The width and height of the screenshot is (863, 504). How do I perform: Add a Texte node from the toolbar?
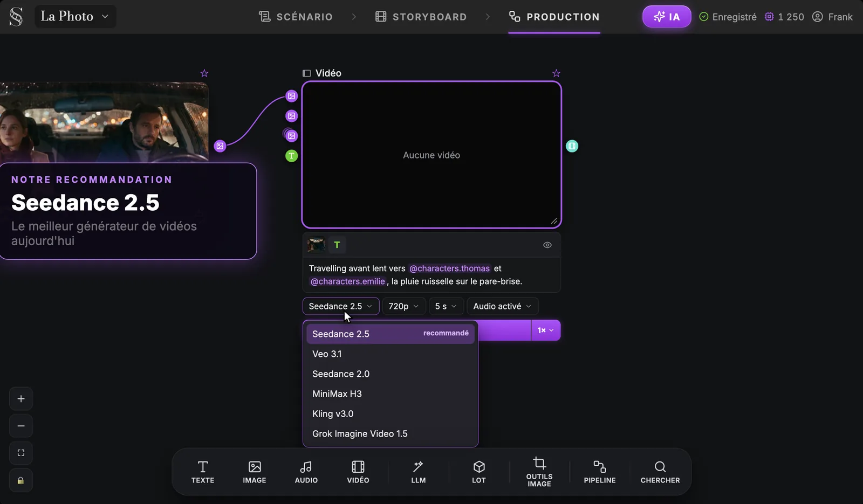(203, 472)
